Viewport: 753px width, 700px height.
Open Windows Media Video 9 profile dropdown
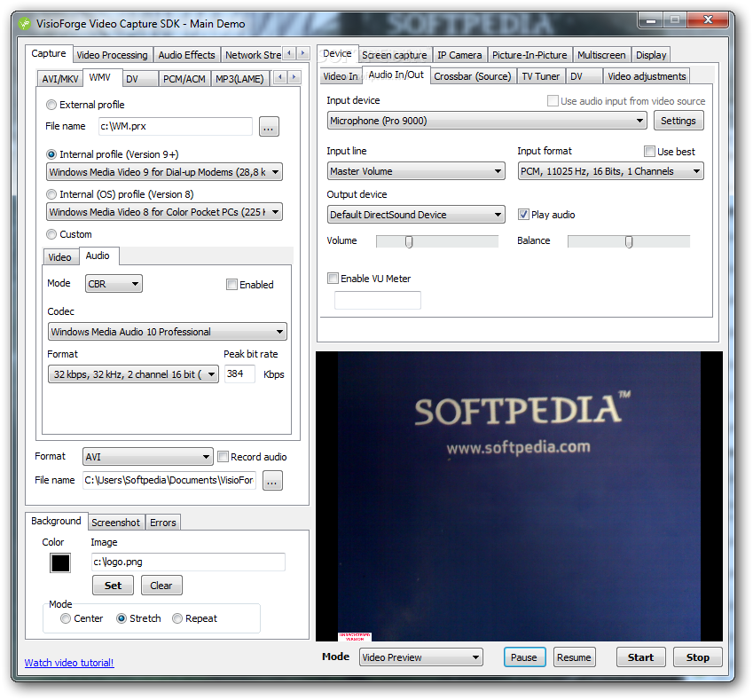click(164, 172)
